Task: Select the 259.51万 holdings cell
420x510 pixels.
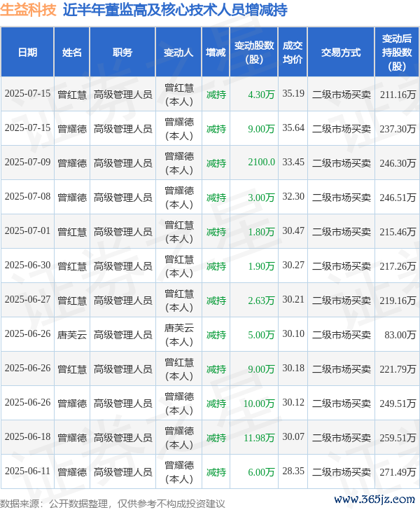Action: (x=398, y=438)
